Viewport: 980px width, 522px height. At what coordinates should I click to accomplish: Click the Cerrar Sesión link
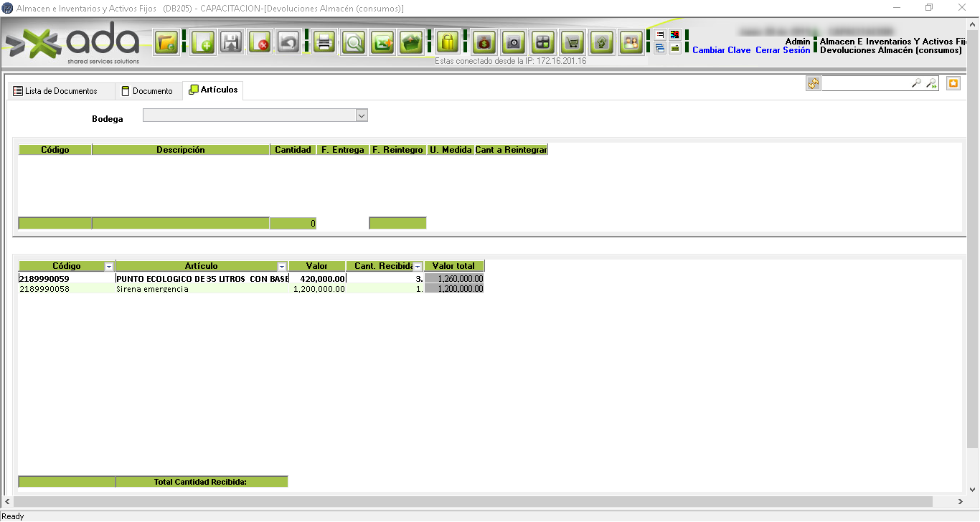(783, 50)
